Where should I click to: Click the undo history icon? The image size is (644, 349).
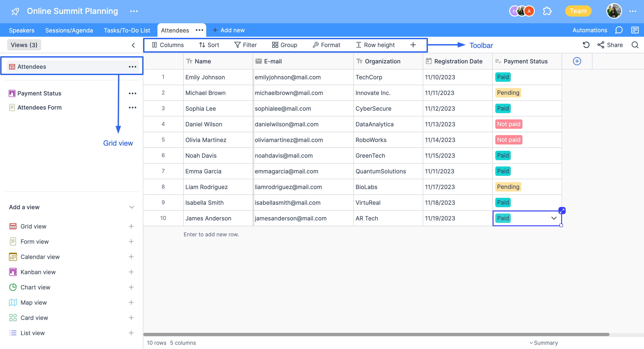[586, 45]
